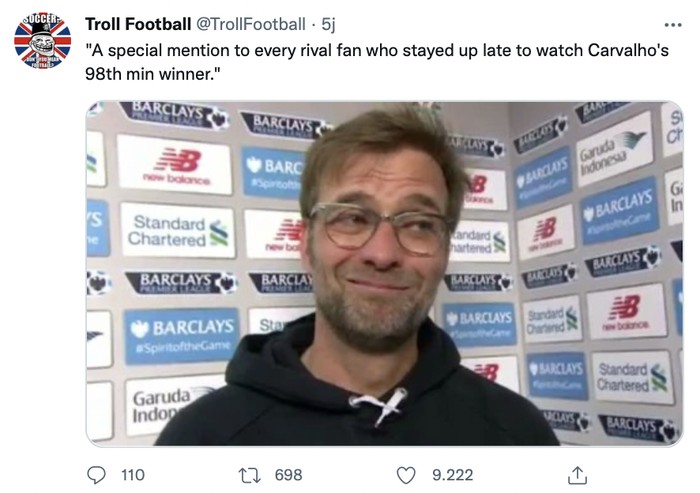Image resolution: width=700 pixels, height=493 pixels.
Task: Click the 110 replies count
Action: pyautogui.click(x=132, y=475)
